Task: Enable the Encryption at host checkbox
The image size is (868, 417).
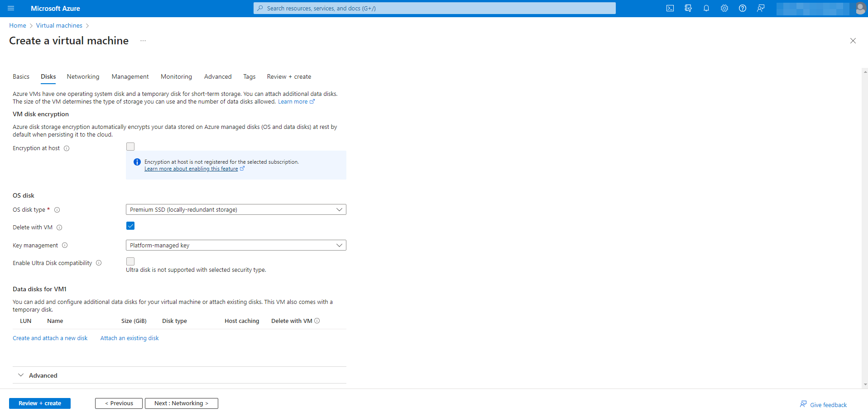Action: pos(130,146)
